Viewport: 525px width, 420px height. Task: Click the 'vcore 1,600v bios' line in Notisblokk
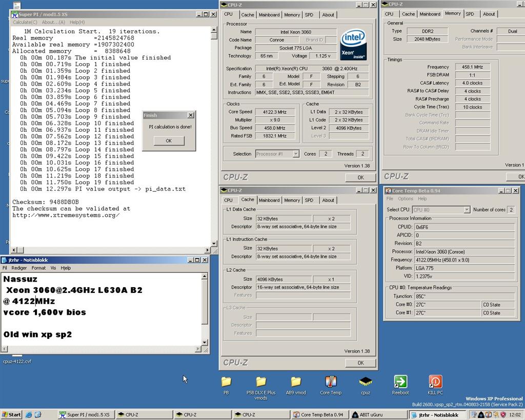point(45,312)
